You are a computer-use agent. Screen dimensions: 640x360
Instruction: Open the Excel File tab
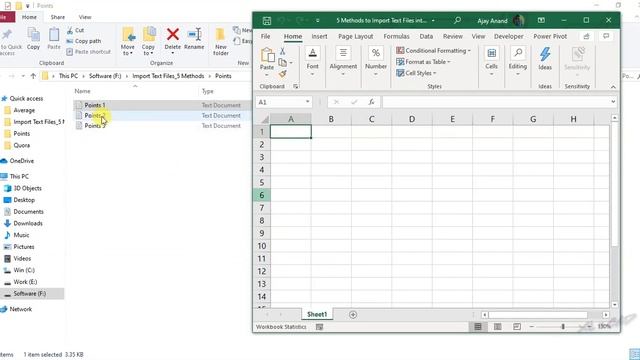[x=265, y=36]
